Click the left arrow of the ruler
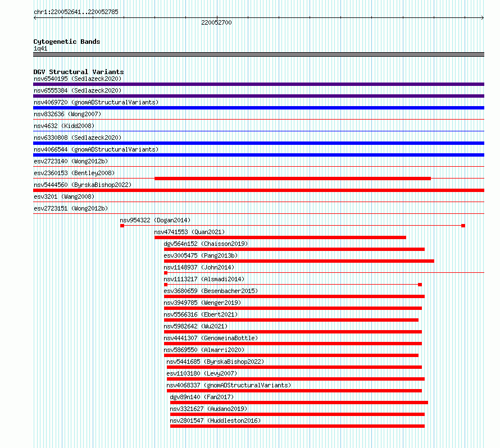The image size is (500, 448). click(35, 18)
